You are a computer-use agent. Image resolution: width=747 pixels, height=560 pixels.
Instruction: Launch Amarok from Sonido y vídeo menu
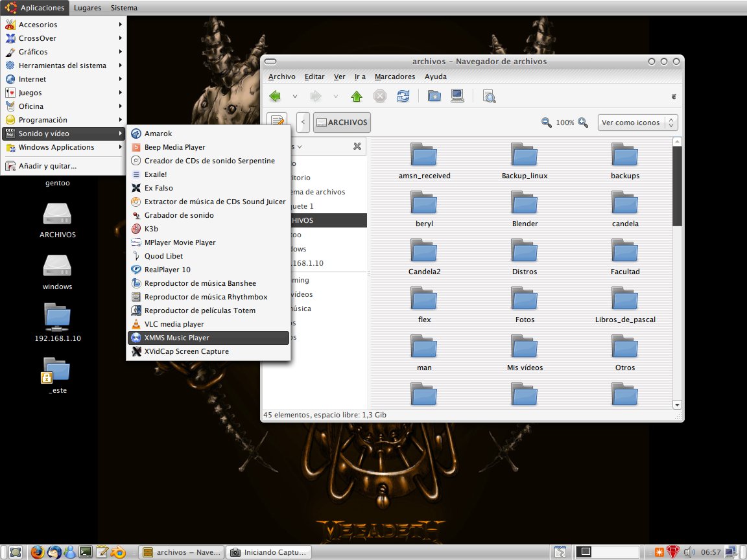(208, 134)
